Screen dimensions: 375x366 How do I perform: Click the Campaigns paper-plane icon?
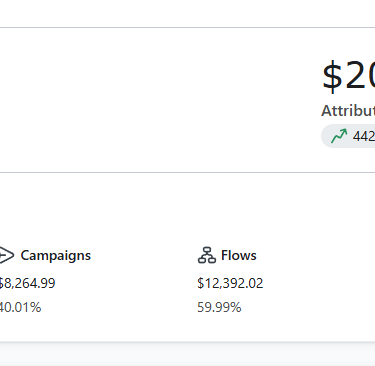click(x=7, y=255)
